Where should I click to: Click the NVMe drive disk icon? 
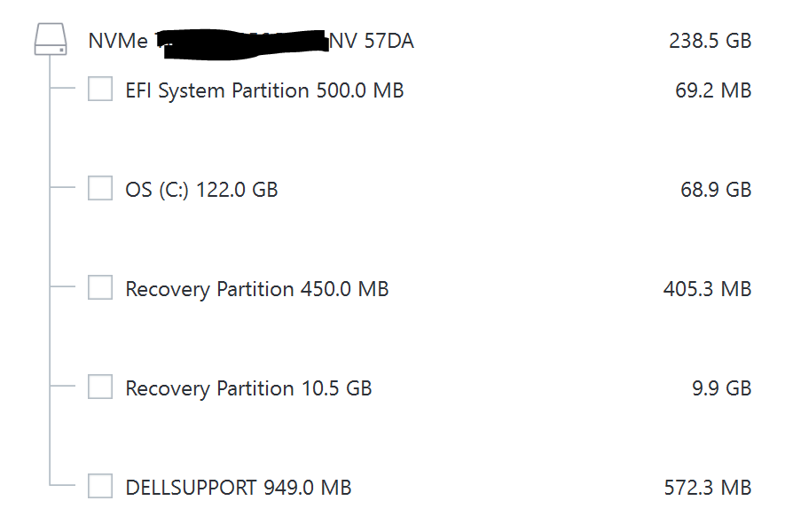pyautogui.click(x=51, y=40)
